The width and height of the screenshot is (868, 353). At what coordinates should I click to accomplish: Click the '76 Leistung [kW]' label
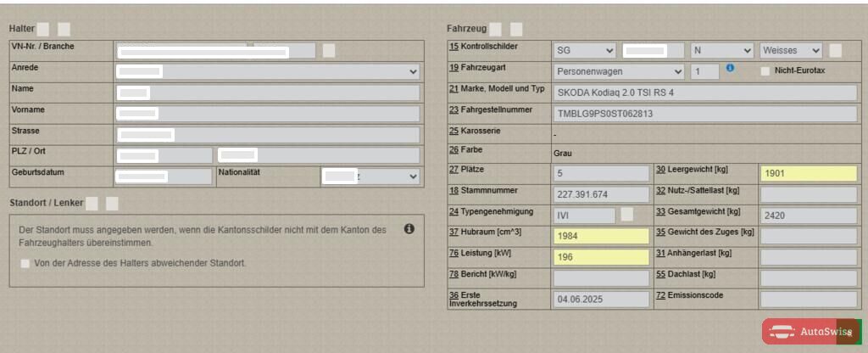(x=480, y=253)
